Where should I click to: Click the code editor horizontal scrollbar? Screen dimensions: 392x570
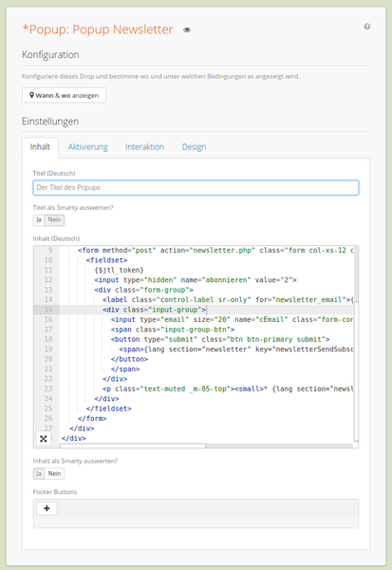133,446
